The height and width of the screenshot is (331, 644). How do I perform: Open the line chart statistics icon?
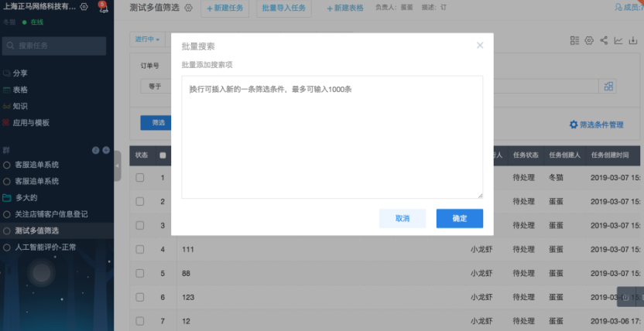coord(618,40)
